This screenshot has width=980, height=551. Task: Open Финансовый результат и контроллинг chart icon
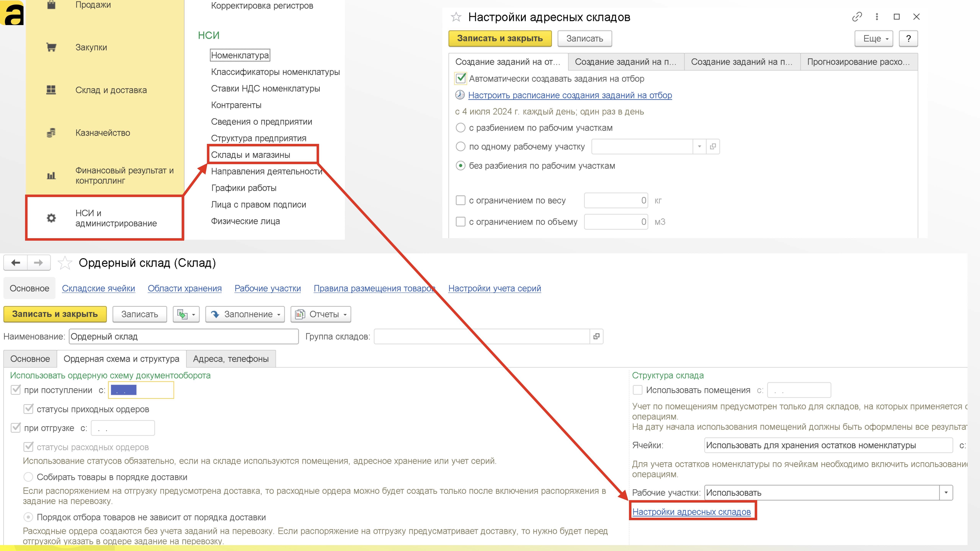tap(51, 175)
